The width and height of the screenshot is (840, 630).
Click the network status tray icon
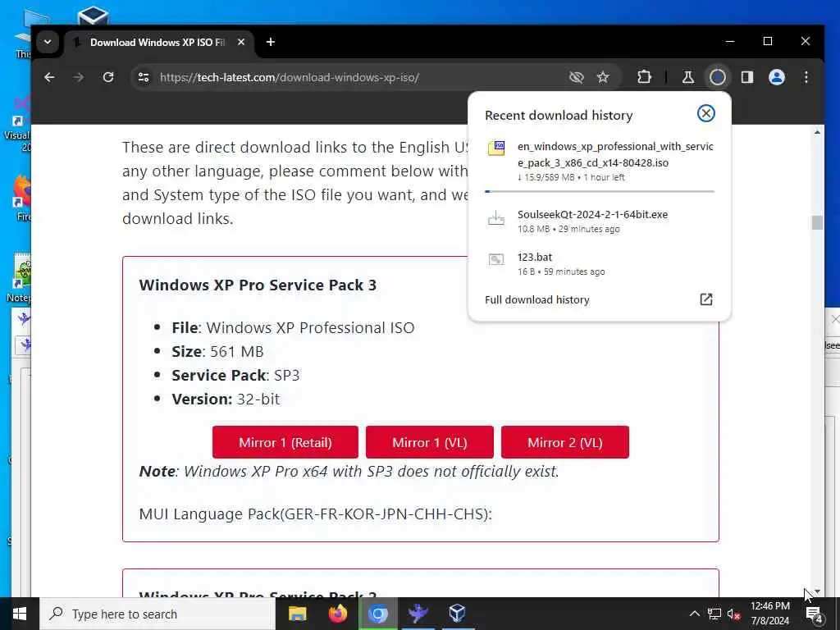coord(714,614)
